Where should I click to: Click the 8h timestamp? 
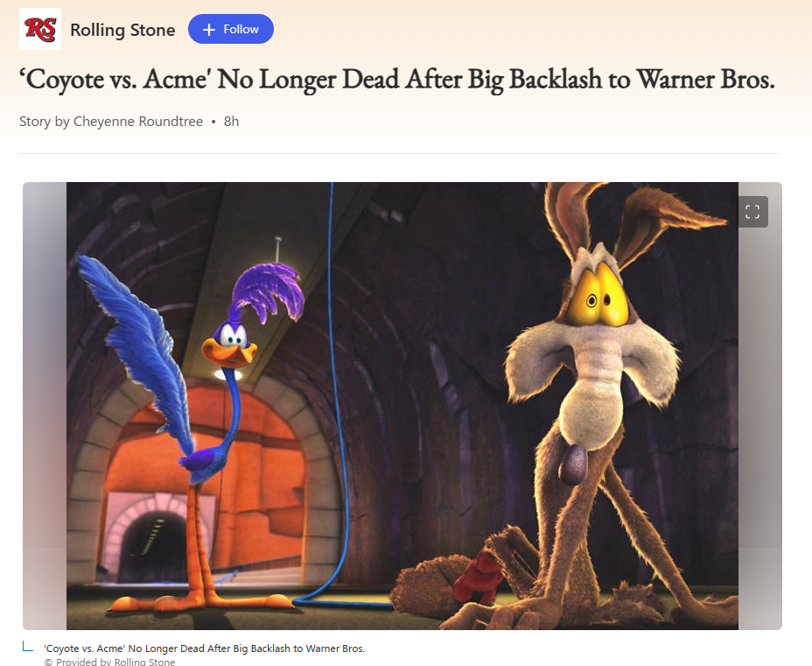point(232,121)
